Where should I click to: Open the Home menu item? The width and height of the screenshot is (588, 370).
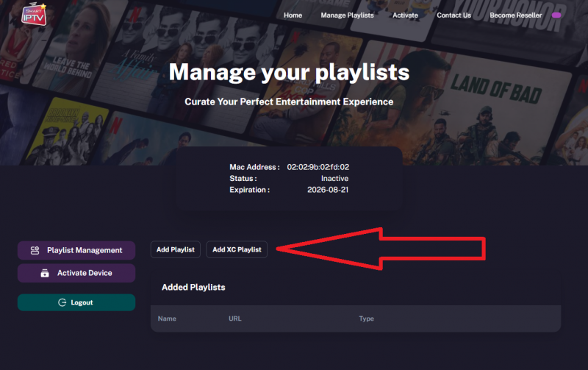293,15
